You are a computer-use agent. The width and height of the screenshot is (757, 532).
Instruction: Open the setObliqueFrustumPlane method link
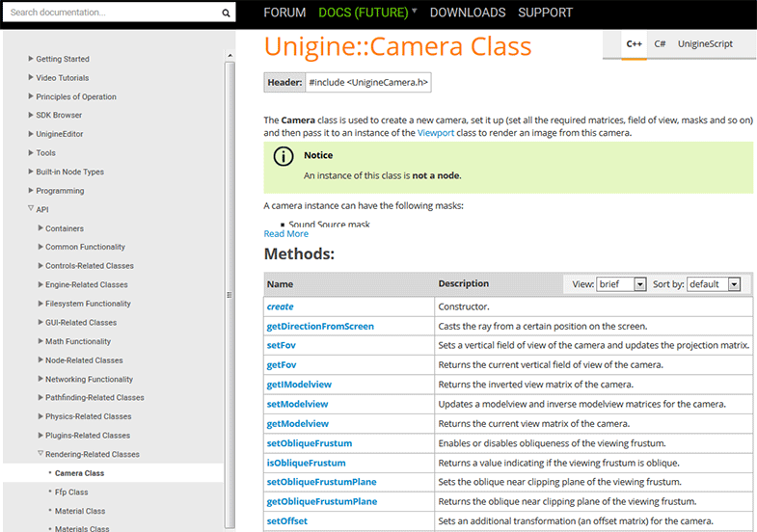(x=321, y=482)
